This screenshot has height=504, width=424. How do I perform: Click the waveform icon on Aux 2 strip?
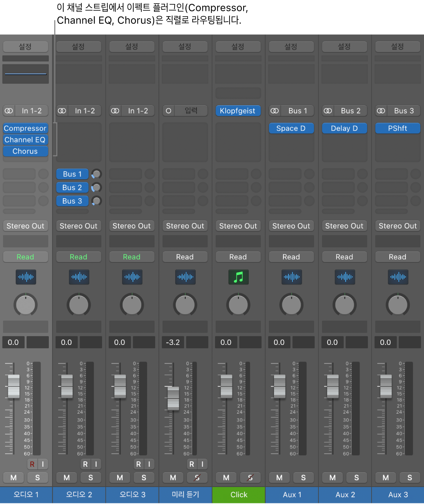[x=344, y=277]
